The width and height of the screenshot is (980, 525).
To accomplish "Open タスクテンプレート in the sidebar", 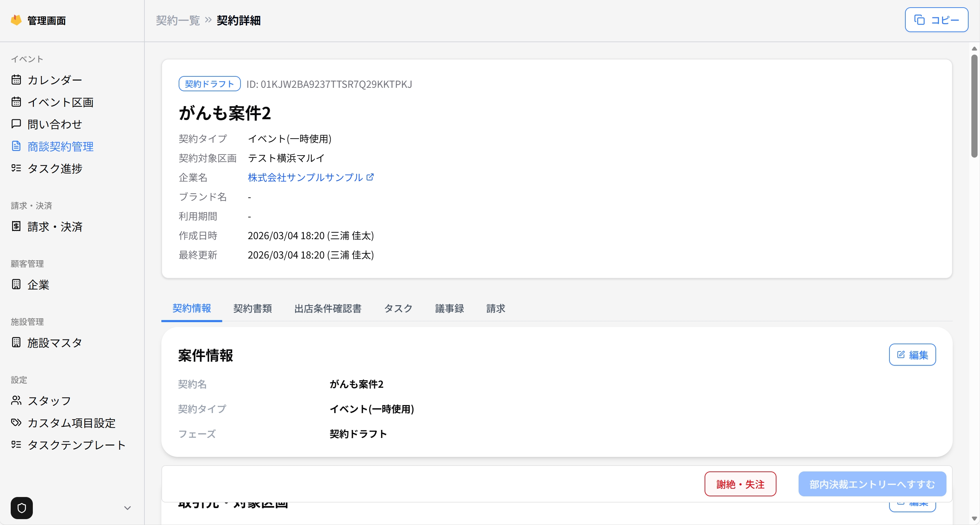I will pos(77,445).
